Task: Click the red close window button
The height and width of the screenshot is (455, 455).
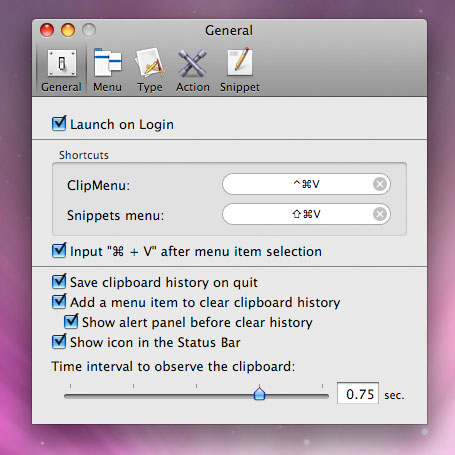Action: tap(47, 30)
